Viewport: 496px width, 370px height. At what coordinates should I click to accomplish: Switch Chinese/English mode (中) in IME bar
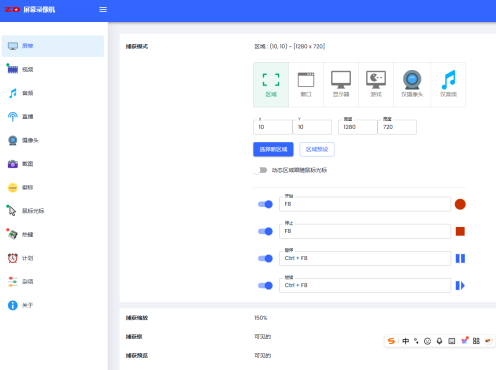click(405, 341)
